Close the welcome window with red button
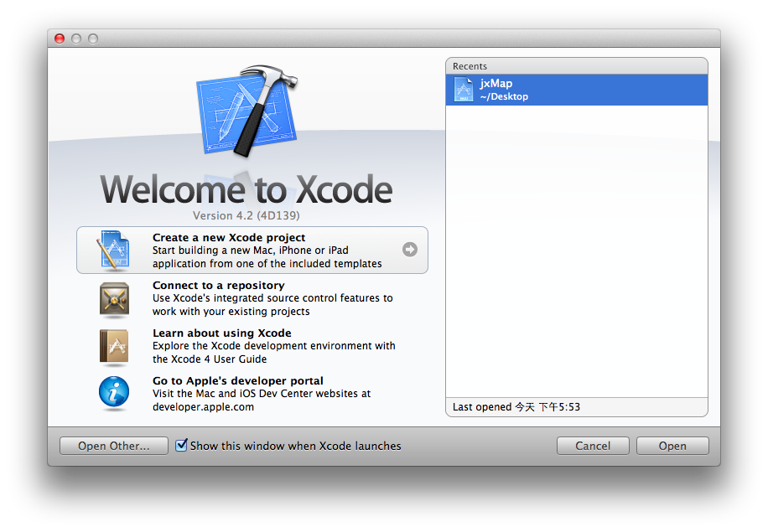This screenshot has width=768, height=532. 60,39
